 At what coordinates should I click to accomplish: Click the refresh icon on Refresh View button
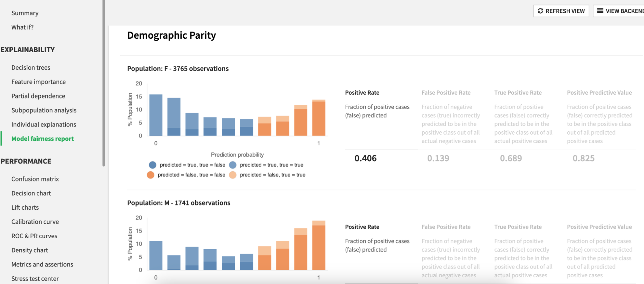point(540,11)
